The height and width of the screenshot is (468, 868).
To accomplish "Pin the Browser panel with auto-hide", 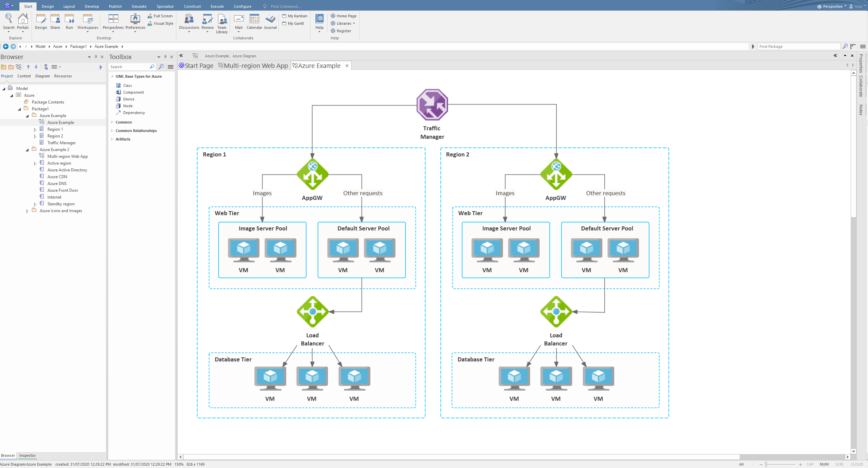I will 96,57.
